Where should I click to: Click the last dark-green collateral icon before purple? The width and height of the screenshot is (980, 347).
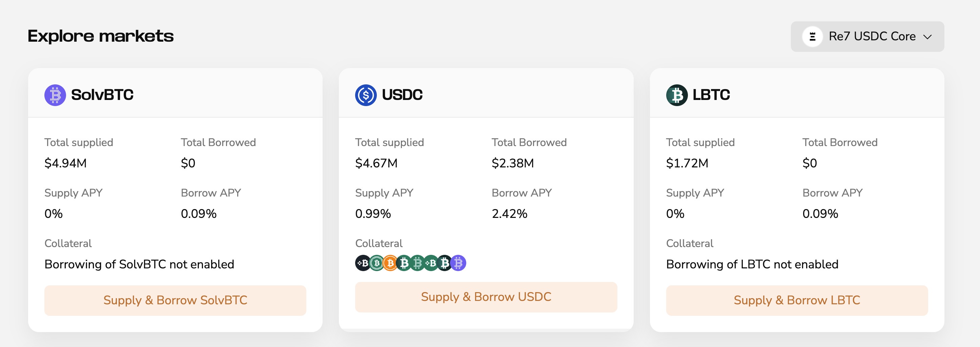tap(444, 263)
